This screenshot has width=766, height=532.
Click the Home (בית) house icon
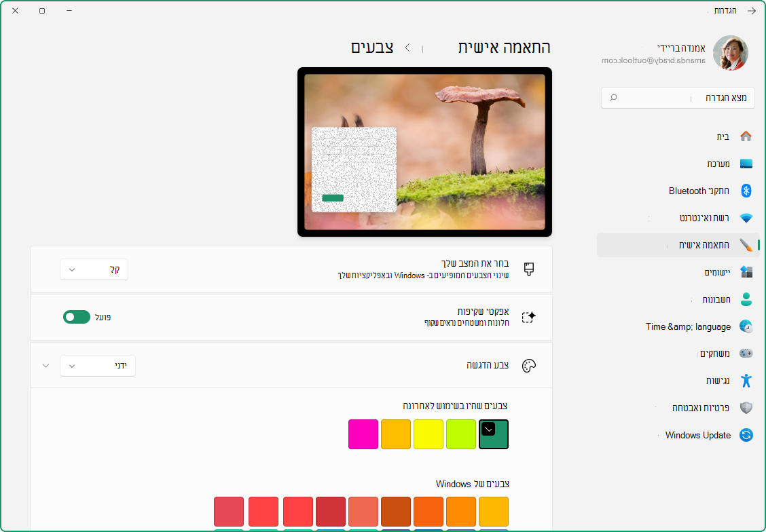click(x=746, y=136)
